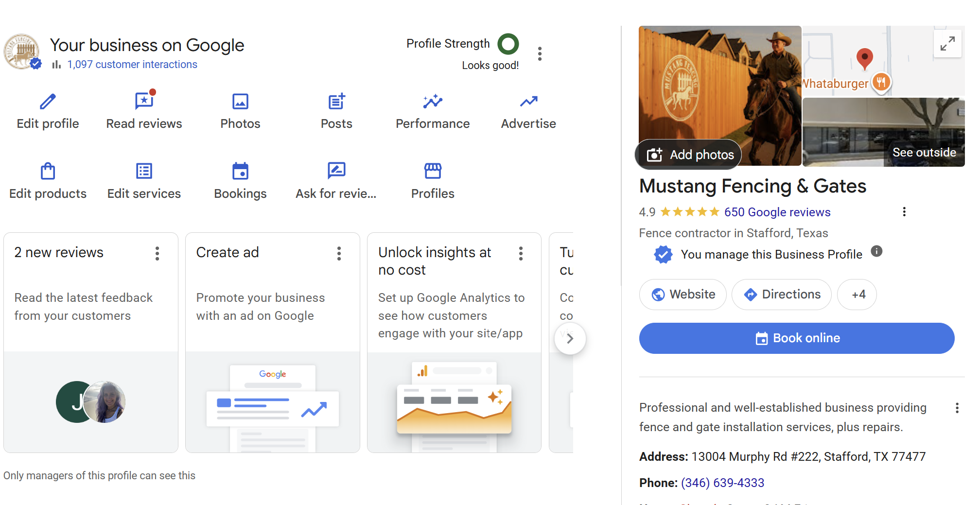Open more options next to Profile Strength
Viewport: 980px width, 505px height.
click(x=540, y=53)
